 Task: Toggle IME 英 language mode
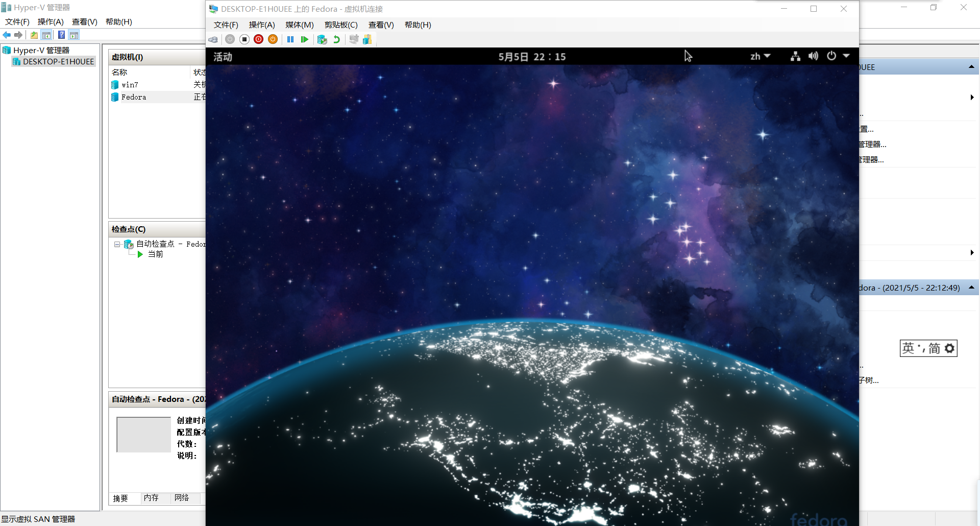908,348
